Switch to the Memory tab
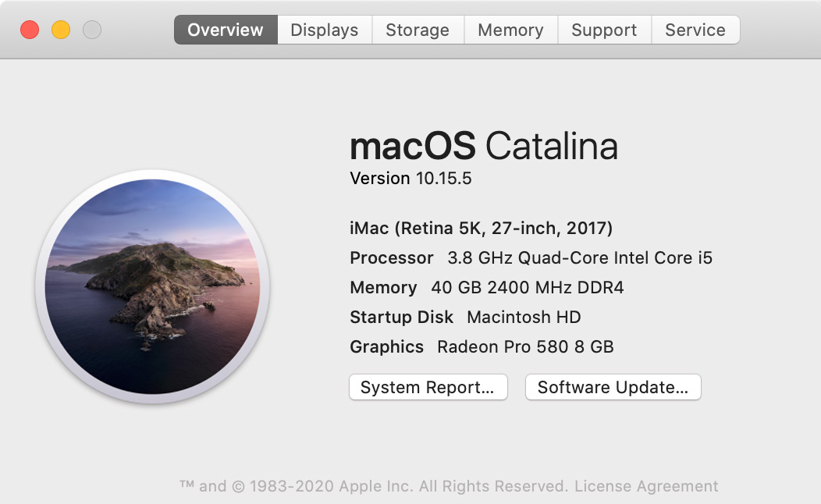Image resolution: width=821 pixels, height=504 pixels. tap(511, 30)
